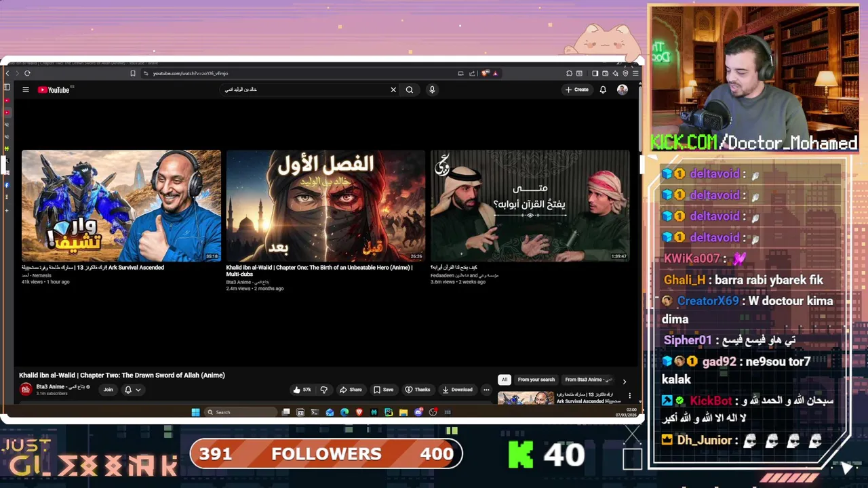Select the All filter chip
Screen dimensions: 868x488
tap(504, 380)
